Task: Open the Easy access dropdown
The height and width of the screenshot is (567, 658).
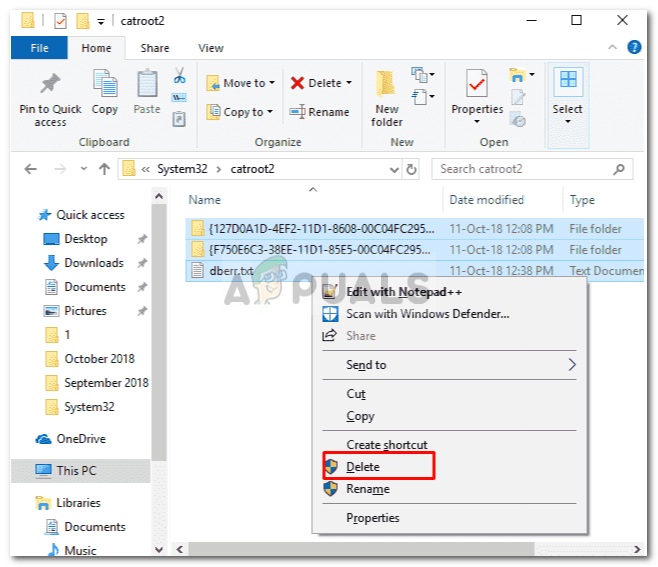Action: point(422,97)
